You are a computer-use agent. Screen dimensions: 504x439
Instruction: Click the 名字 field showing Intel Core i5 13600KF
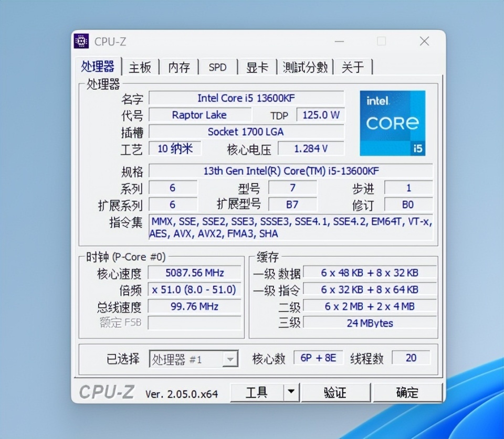247,98
